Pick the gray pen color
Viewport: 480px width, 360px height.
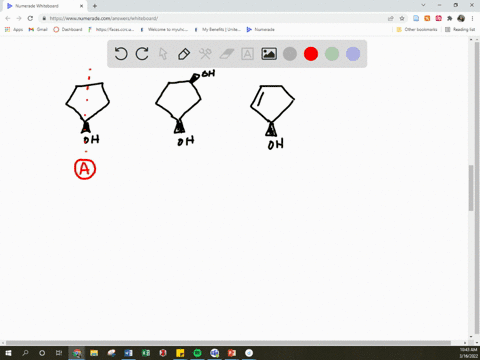(290, 54)
